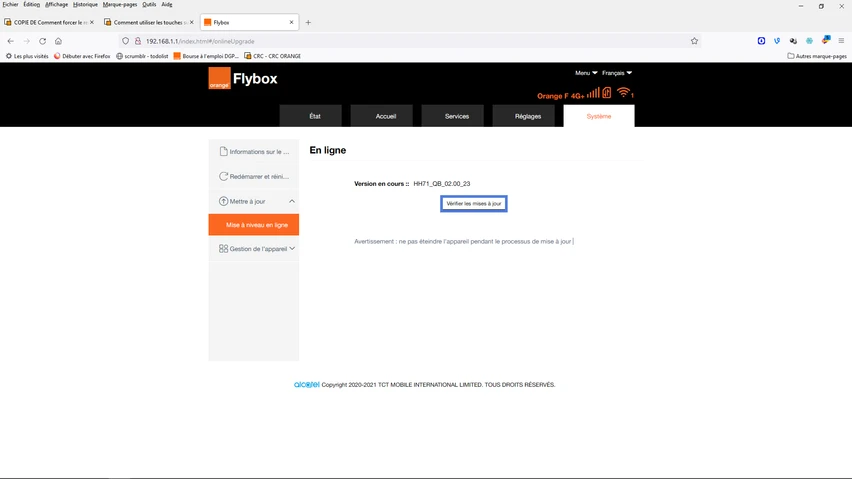
Task: Open Redémarrer et réini... sidebar entry
Action: [x=254, y=177]
